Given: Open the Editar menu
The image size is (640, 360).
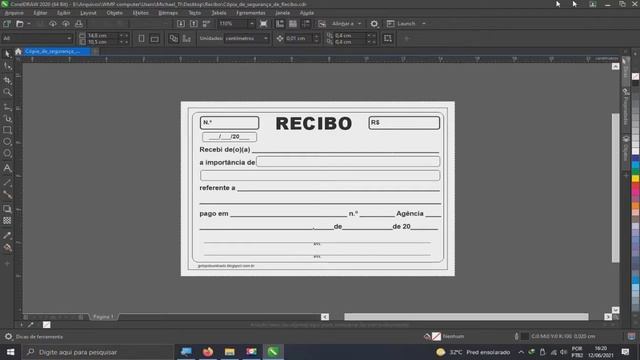Looking at the screenshot, I should pos(40,13).
